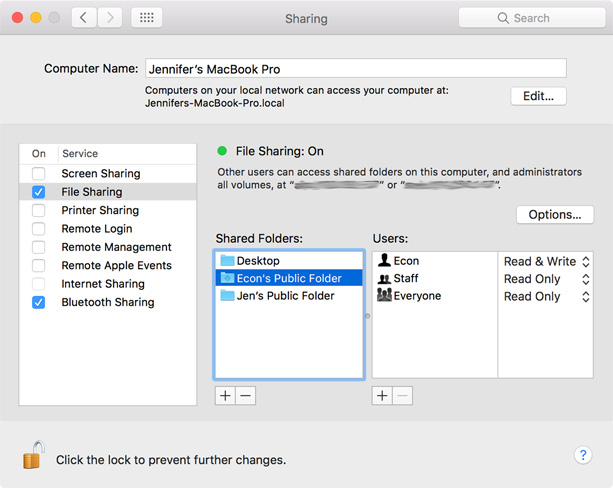Select Remote Apple Events service row
Viewport: 613px width, 488px height.
coord(108,265)
